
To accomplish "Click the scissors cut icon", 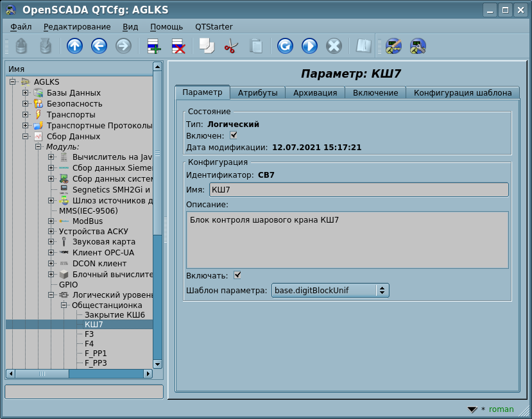I will pos(231,46).
